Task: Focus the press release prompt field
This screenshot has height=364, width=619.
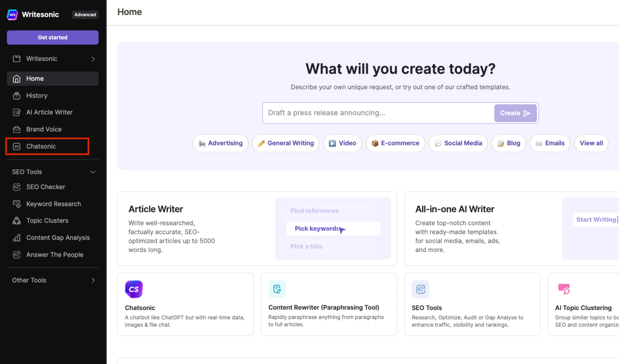Action: (x=378, y=113)
